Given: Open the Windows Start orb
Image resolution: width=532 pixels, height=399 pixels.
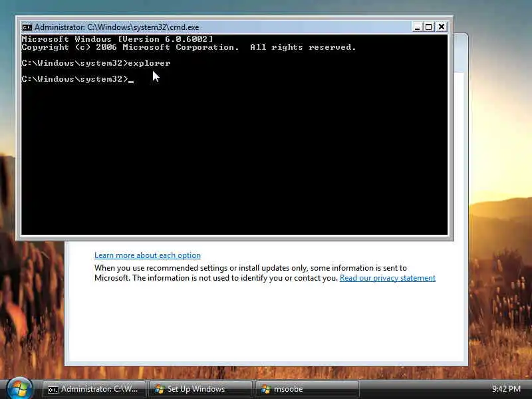Looking at the screenshot, I should tap(20, 389).
